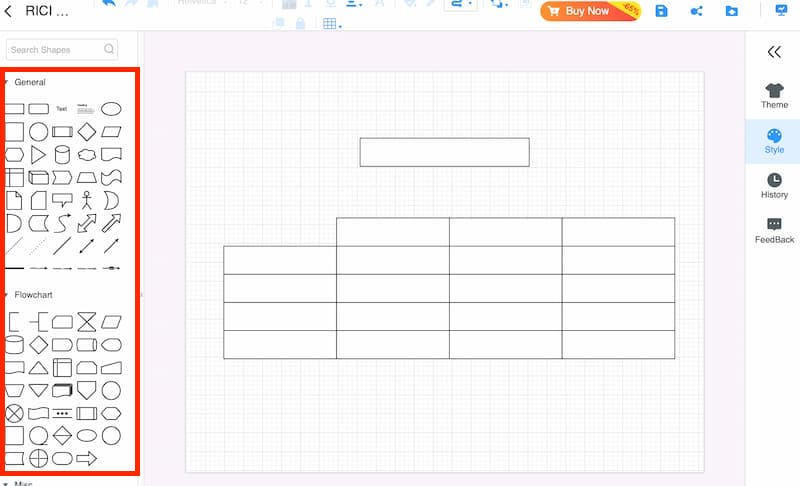This screenshot has width=800, height=486.
Task: Select the downward merge triangle in Flowchart
Action: [38, 391]
